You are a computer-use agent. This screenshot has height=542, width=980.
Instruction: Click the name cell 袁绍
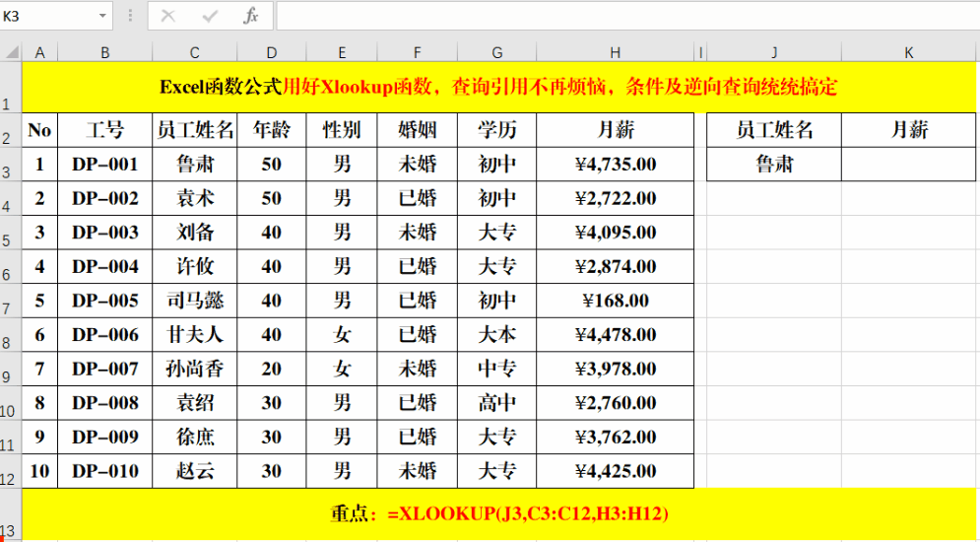click(195, 403)
